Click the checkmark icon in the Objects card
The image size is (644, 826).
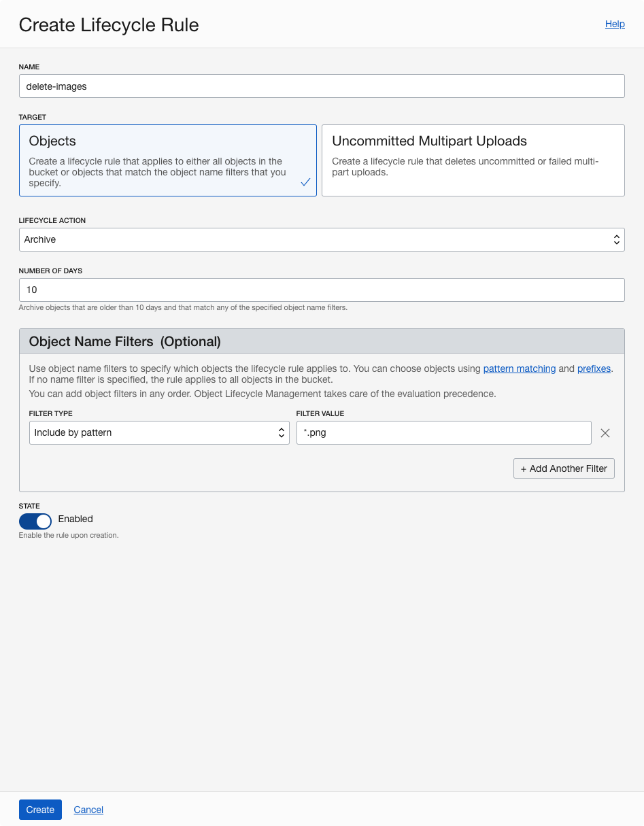coord(305,182)
